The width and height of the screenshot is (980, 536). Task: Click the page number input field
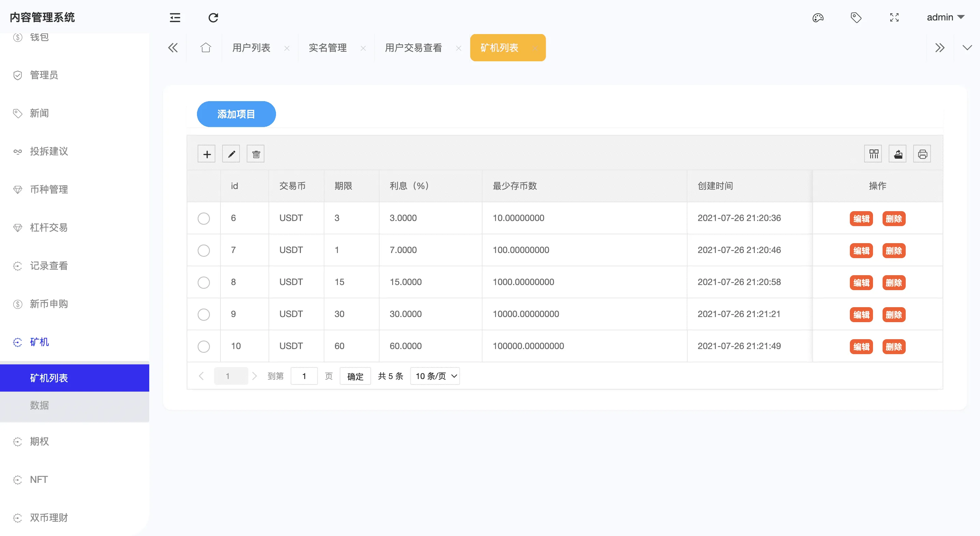[304, 376]
